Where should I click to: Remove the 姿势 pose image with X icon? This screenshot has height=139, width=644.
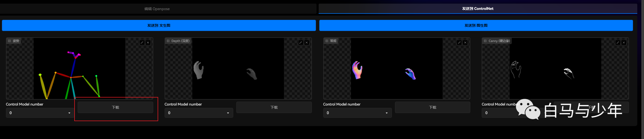pyautogui.click(x=148, y=43)
